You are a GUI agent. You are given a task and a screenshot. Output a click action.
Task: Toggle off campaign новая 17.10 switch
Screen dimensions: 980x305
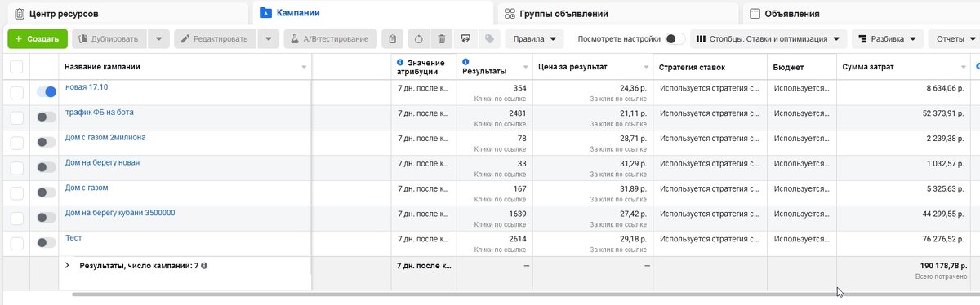[47, 92]
